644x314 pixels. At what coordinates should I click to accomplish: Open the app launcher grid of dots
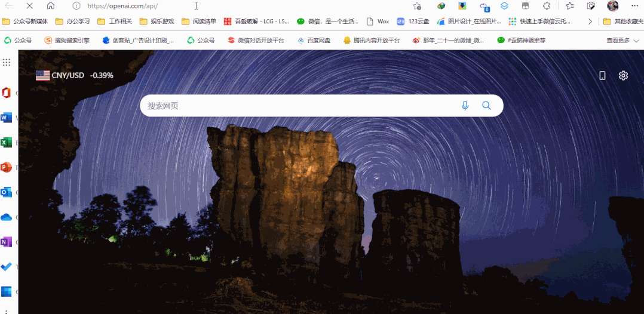tap(7, 62)
